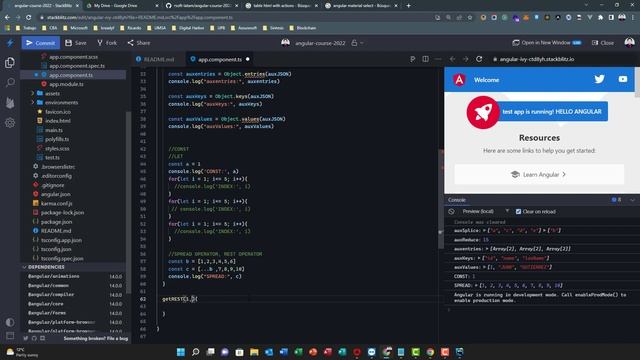Share the project
The height and width of the screenshot is (360, 640).
click(x=139, y=43)
